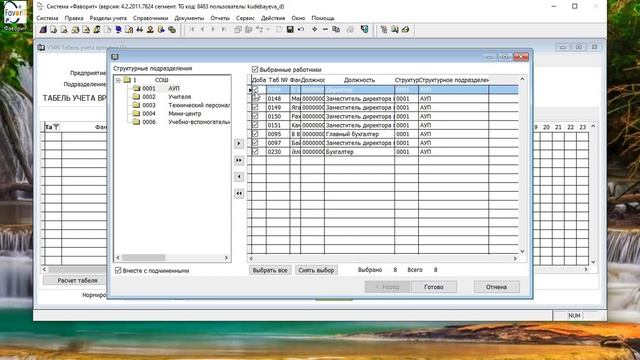This screenshot has width=640, height=360.
Task: Click the 'Снять выбор' button
Action: [x=316, y=270]
